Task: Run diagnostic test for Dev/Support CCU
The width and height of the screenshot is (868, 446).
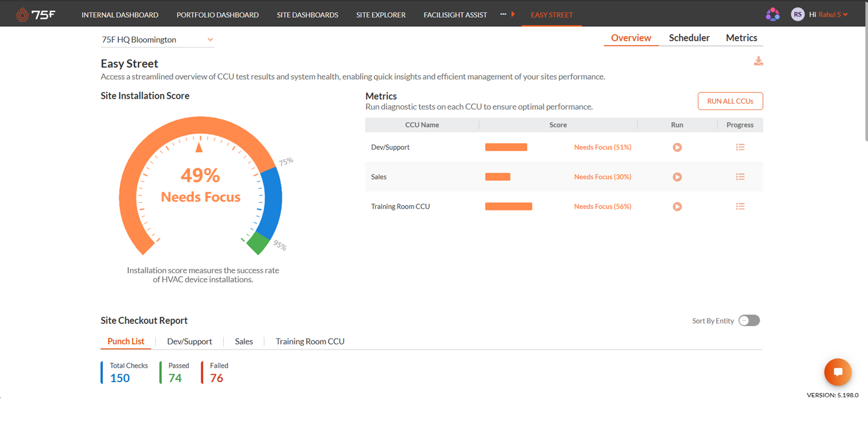Action: tap(677, 147)
